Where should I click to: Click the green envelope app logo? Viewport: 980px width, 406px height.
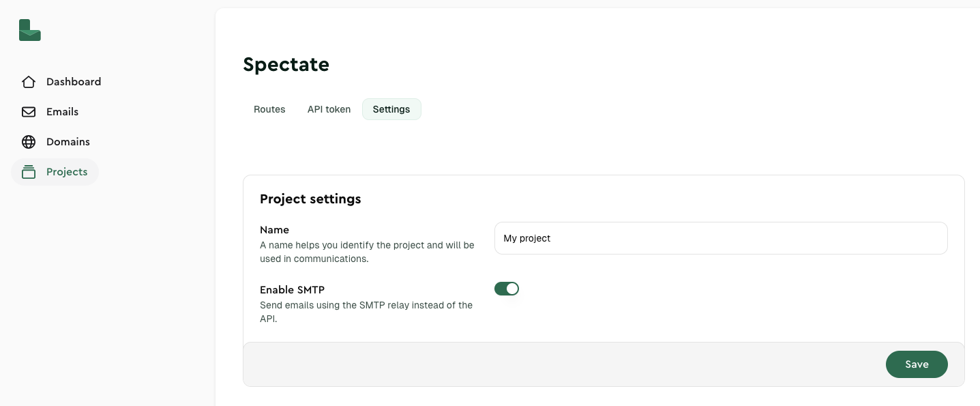[x=30, y=30]
